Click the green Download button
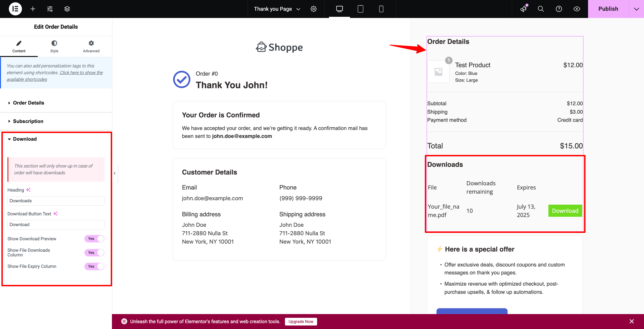 click(565, 211)
